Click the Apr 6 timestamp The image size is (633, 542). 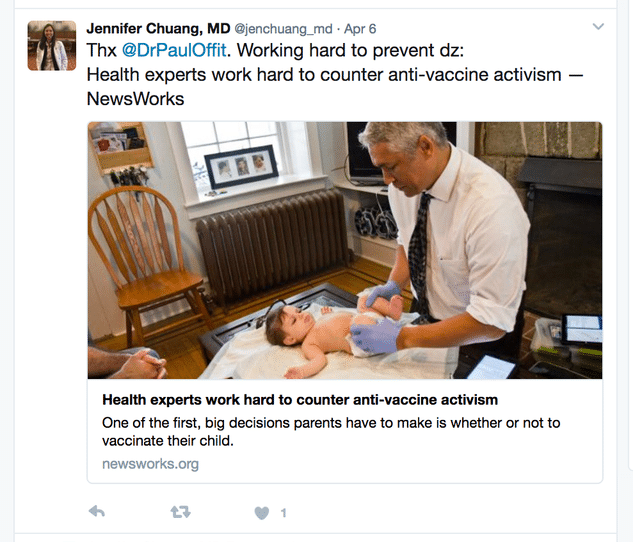coord(360,29)
